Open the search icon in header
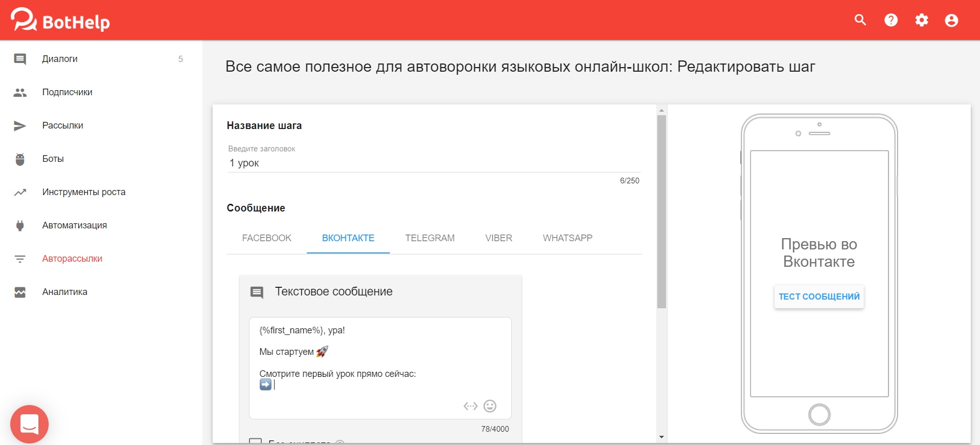This screenshot has height=445, width=980. point(860,20)
